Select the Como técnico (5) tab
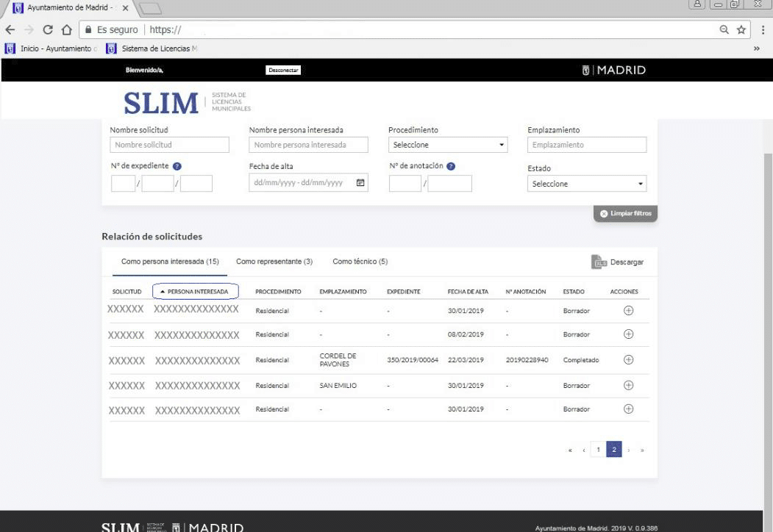This screenshot has height=532, width=773. (x=360, y=262)
